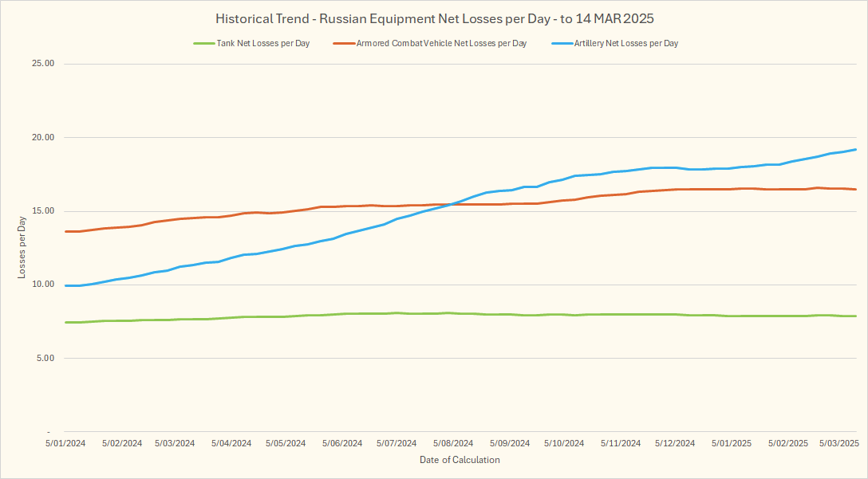Image resolution: width=868 pixels, height=479 pixels.
Task: Click the 5/03/2025 date label
Action: [838, 443]
